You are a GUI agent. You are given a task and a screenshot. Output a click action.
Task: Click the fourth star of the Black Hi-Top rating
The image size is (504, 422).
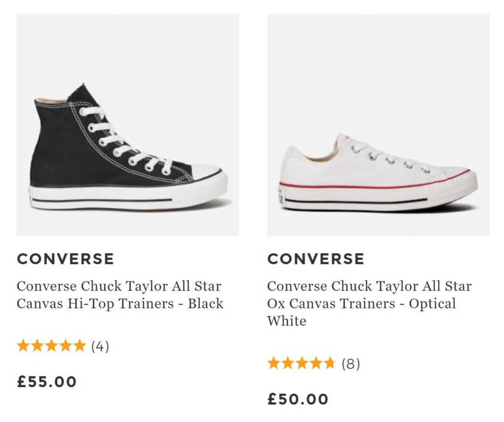[65, 346]
